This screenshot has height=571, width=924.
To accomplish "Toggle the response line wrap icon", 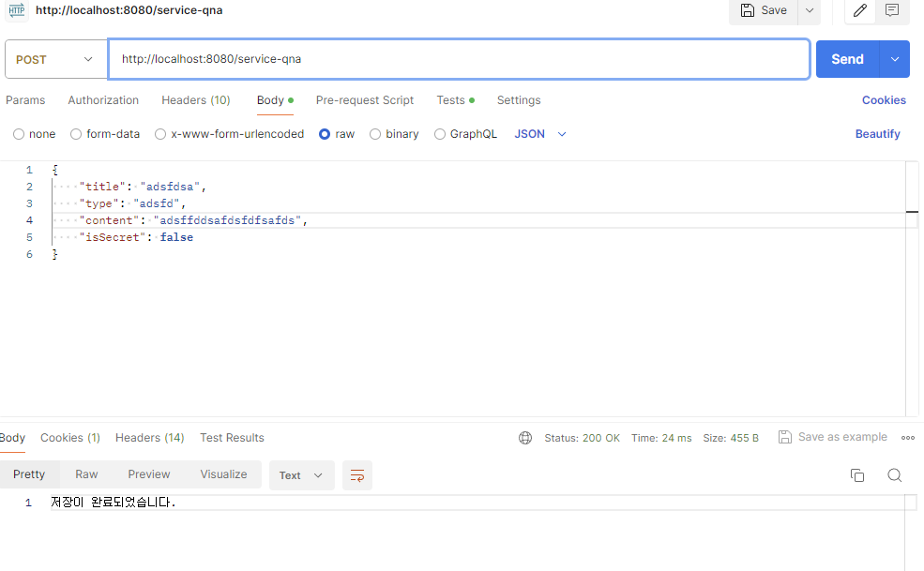I will pos(357,475).
